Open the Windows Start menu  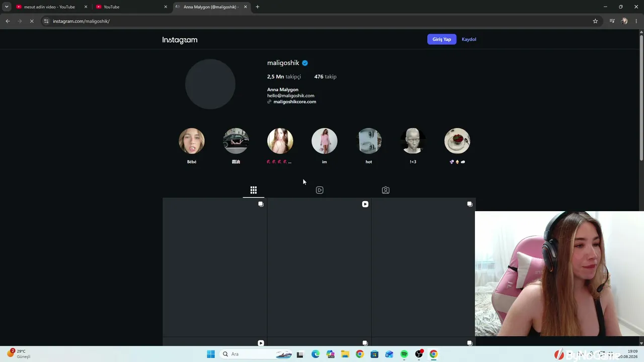click(211, 354)
